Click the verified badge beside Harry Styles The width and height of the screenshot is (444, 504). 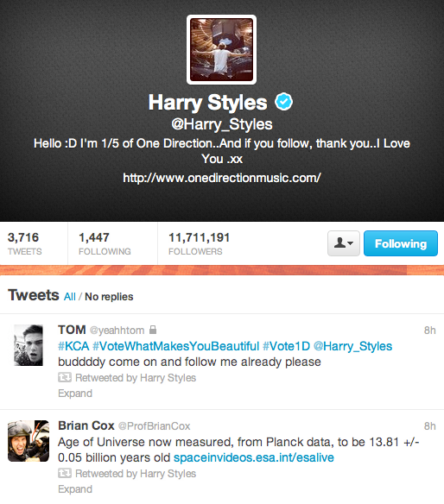284,102
